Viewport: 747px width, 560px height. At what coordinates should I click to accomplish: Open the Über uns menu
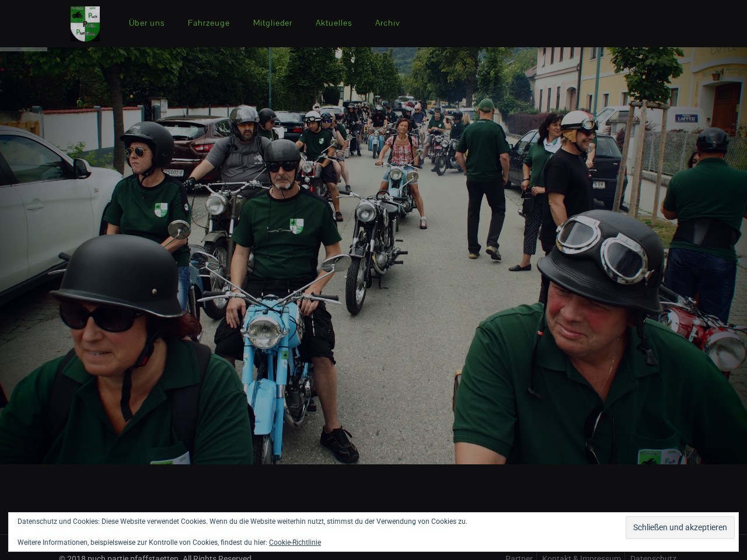(x=146, y=23)
